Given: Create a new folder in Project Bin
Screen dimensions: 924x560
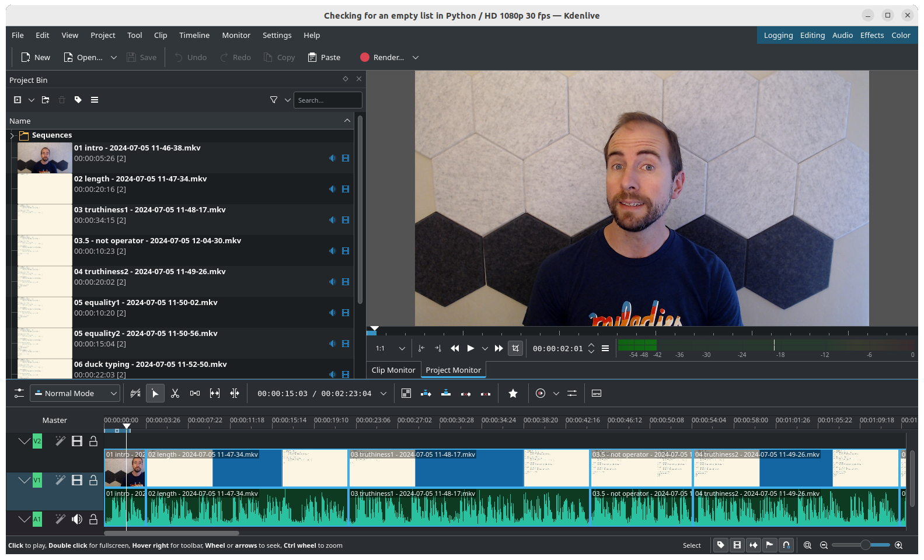Looking at the screenshot, I should click(x=46, y=100).
